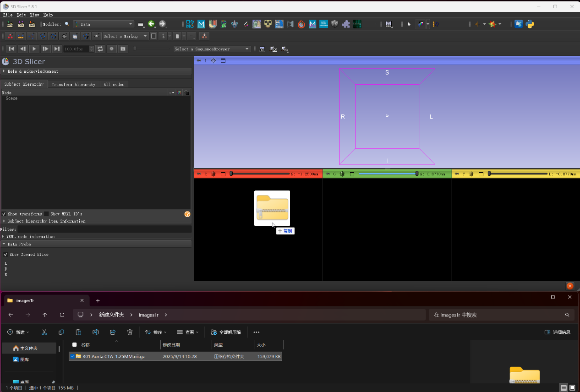Click the 全部解压缩 extract all button

pyautogui.click(x=226, y=332)
